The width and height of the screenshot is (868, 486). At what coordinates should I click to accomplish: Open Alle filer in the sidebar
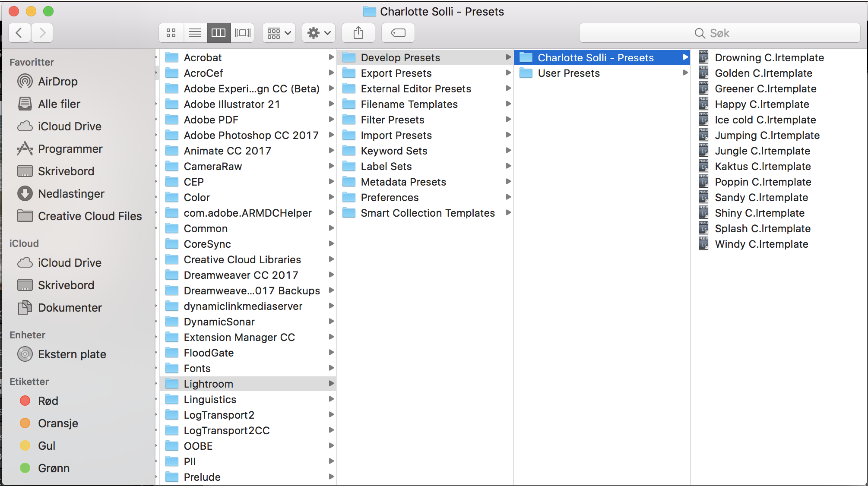click(59, 104)
